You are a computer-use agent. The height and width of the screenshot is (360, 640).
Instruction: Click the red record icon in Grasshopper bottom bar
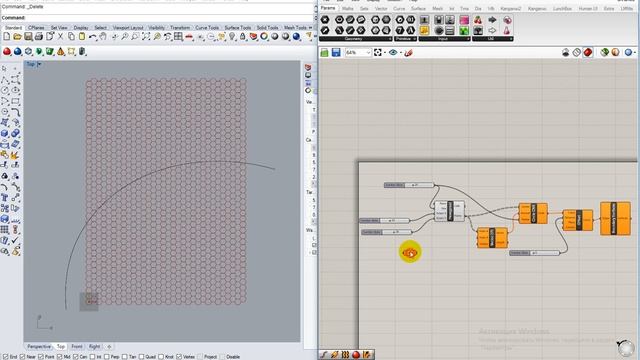356,355
